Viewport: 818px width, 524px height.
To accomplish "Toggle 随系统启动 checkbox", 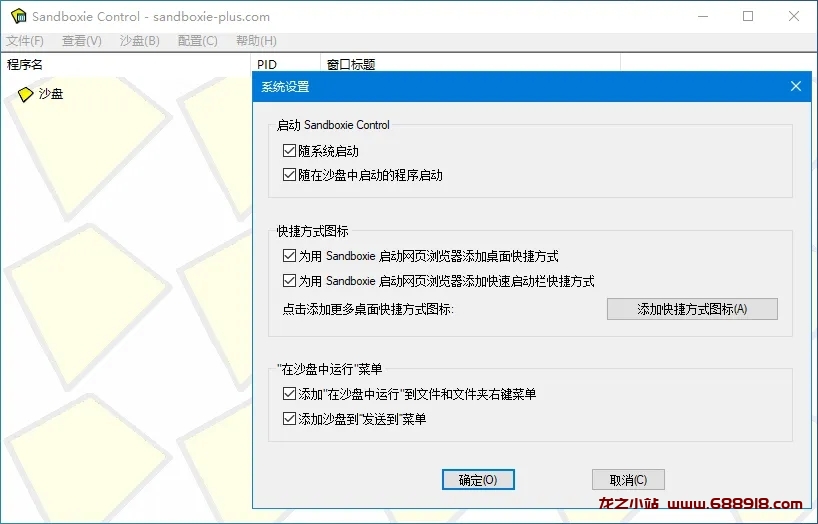I will pyautogui.click(x=290, y=151).
